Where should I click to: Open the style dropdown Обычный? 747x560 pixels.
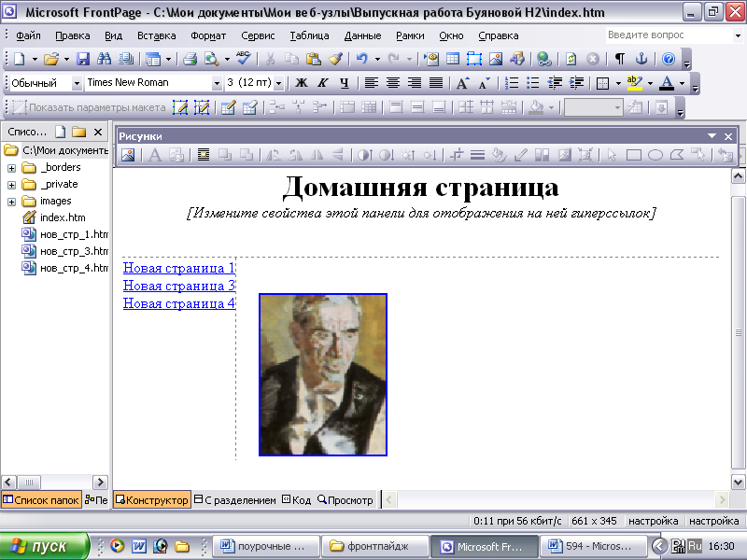(x=77, y=83)
